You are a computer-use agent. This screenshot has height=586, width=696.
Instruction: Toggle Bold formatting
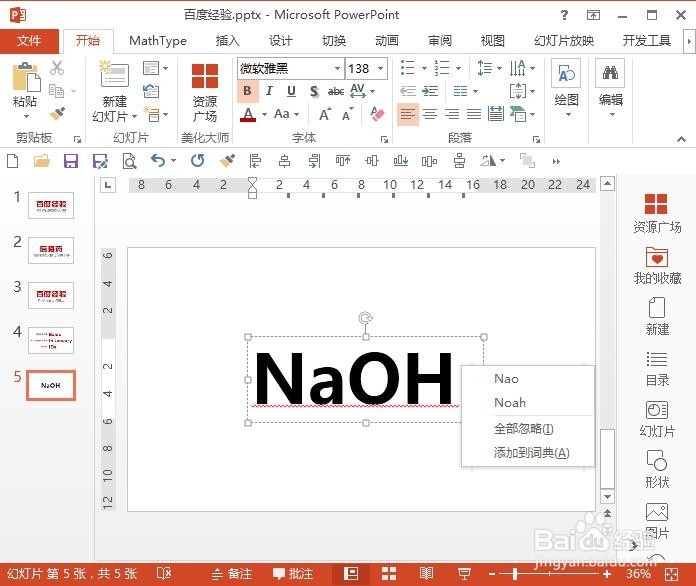pos(247,91)
